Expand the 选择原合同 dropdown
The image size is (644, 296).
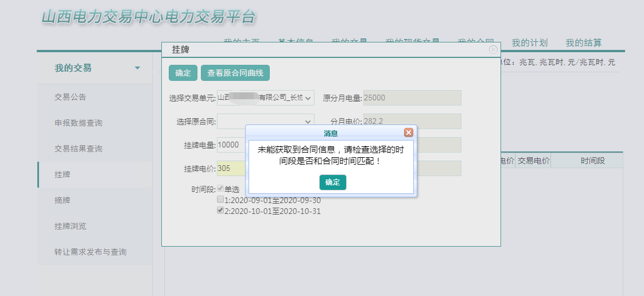pyautogui.click(x=266, y=122)
